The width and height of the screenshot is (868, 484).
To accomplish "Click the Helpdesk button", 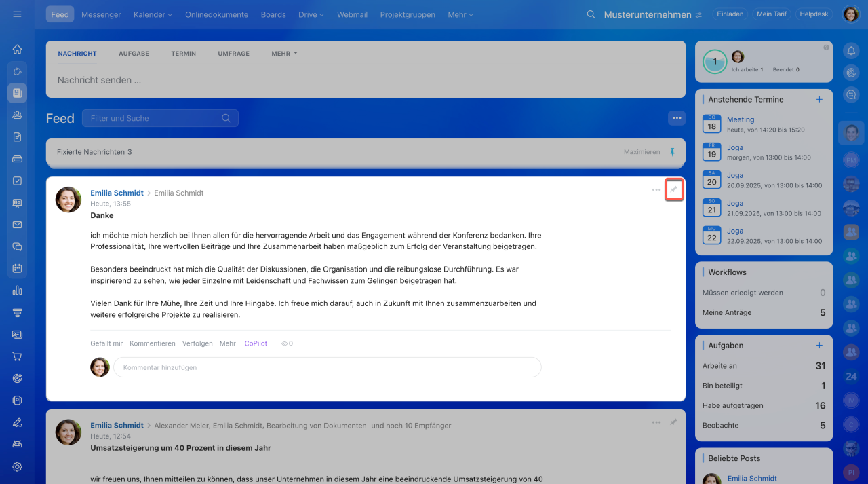I will (814, 14).
